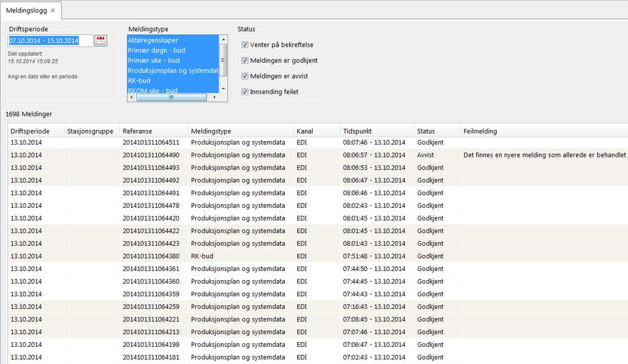This screenshot has width=628, height=364.
Task: Select row with reference 2014101311064361
Action: click(318, 269)
